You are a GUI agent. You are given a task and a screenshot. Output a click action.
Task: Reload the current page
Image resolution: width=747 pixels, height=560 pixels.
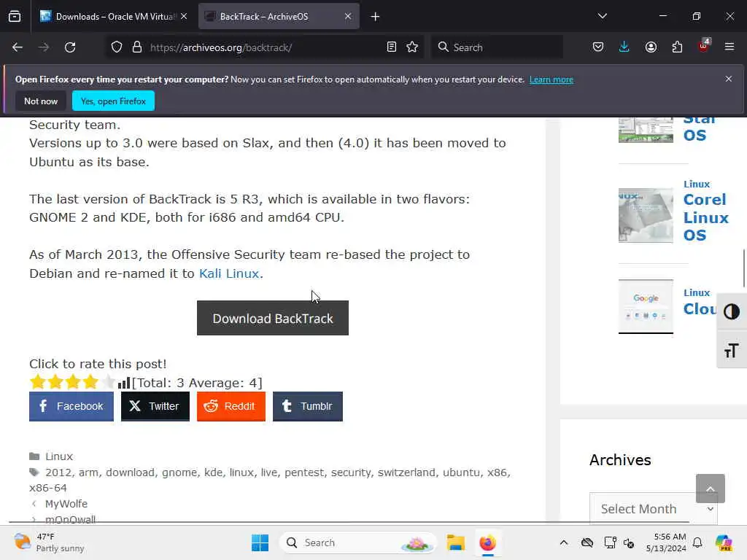pyautogui.click(x=70, y=47)
